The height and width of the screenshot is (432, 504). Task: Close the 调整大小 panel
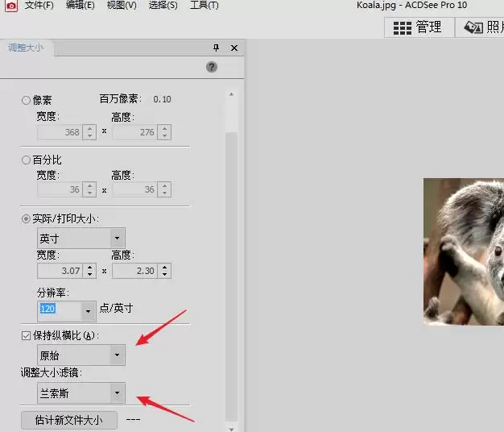(234, 48)
